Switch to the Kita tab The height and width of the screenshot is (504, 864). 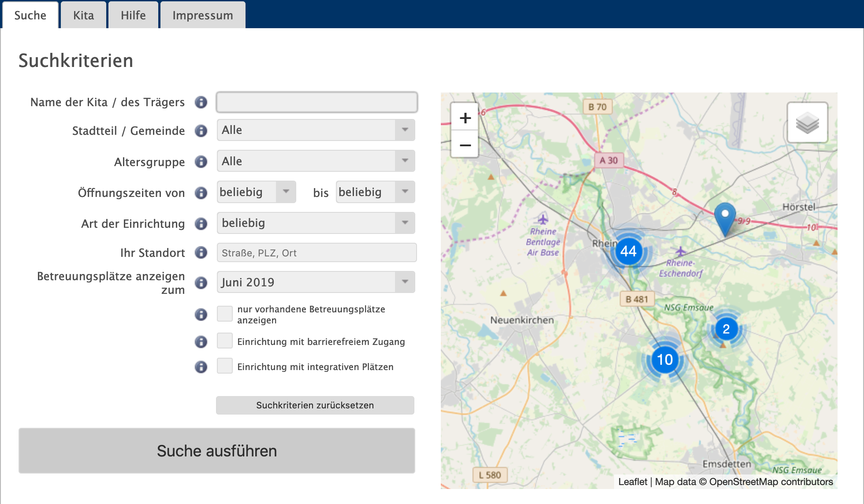pyautogui.click(x=83, y=15)
